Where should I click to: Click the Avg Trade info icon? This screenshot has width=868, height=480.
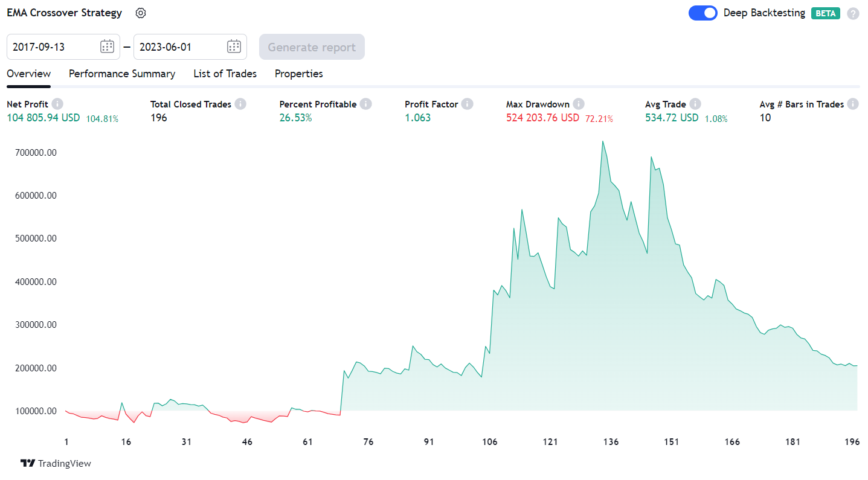click(x=695, y=104)
